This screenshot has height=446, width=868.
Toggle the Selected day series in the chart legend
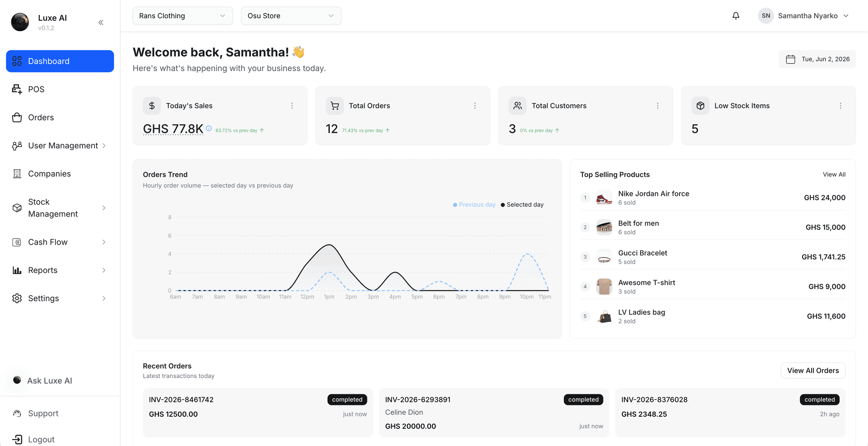click(522, 205)
